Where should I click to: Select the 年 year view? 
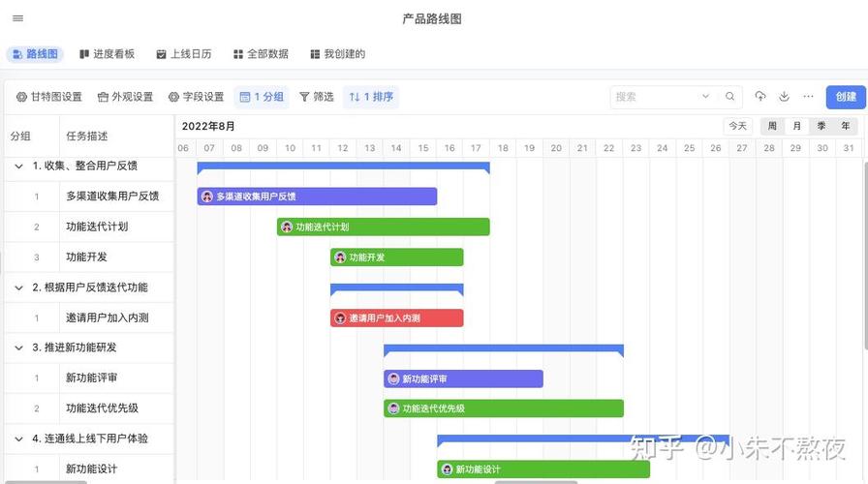pos(846,126)
